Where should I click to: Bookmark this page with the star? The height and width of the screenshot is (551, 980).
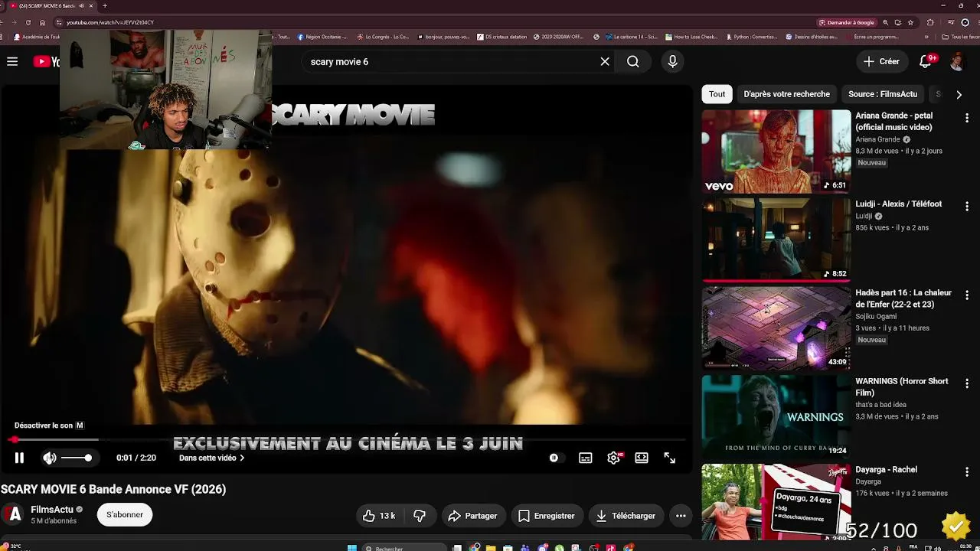tap(910, 22)
